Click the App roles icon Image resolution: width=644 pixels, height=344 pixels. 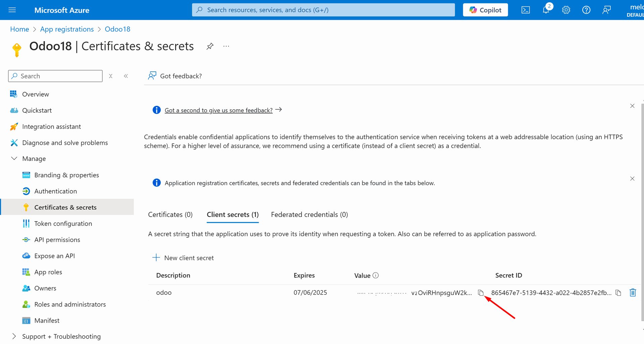(x=26, y=272)
